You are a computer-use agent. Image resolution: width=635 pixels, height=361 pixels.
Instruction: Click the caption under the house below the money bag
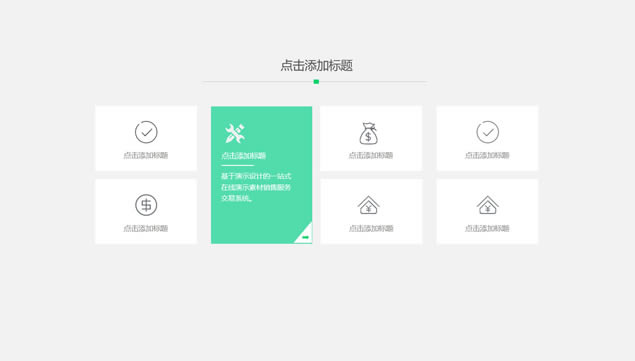pos(371,228)
